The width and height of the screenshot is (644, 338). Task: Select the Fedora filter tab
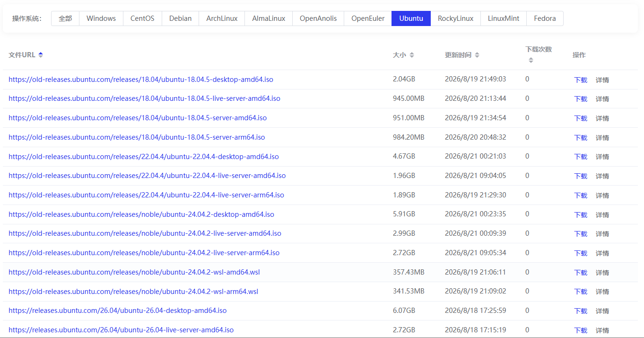click(545, 18)
